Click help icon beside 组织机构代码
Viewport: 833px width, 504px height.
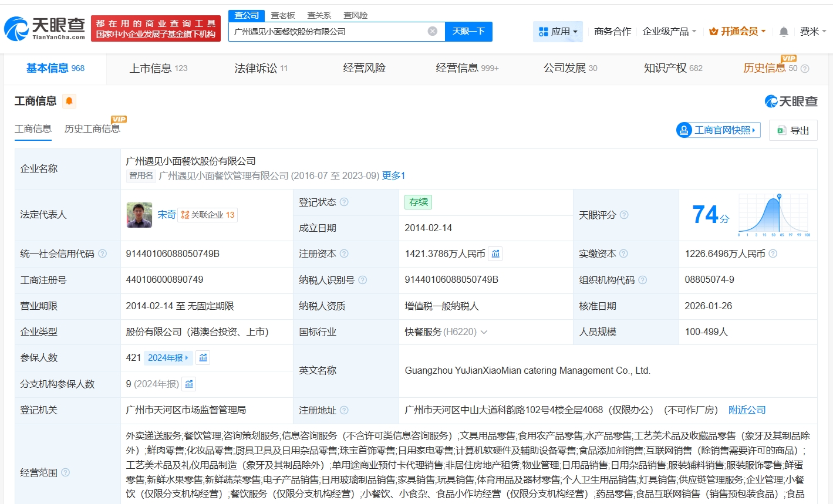click(642, 280)
